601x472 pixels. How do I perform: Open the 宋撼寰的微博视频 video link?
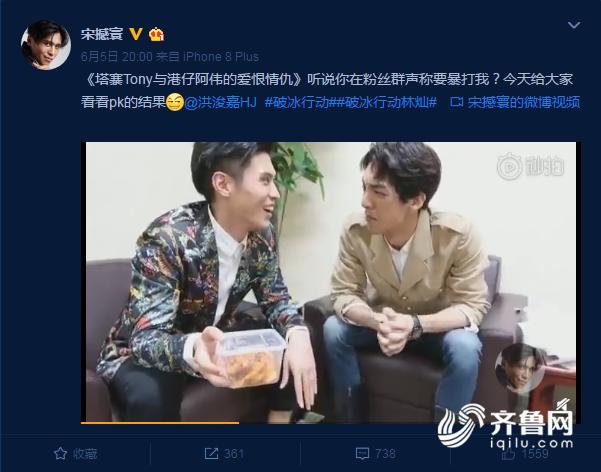pos(523,102)
